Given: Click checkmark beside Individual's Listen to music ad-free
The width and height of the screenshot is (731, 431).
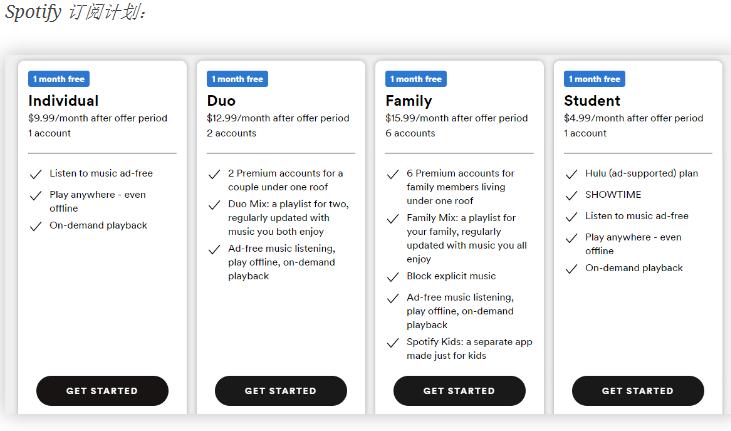Looking at the screenshot, I should pos(35,174).
